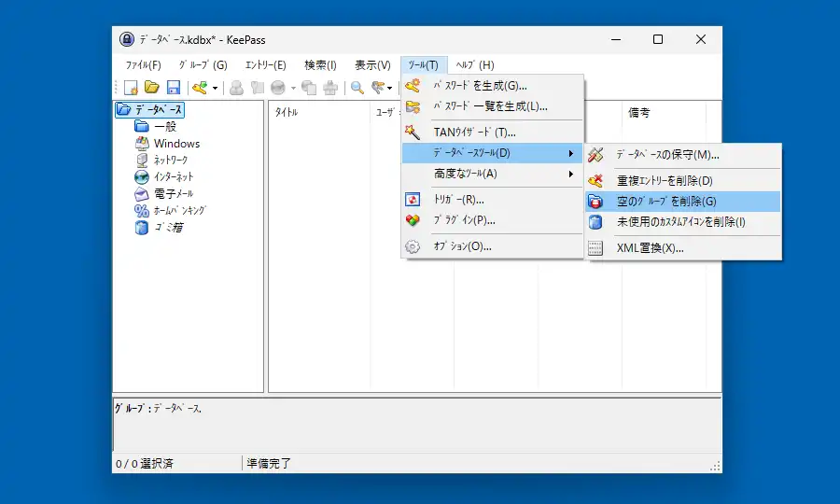Open the Add entry dropdown arrow
Viewport: 840px width, 504px height.
(215, 88)
